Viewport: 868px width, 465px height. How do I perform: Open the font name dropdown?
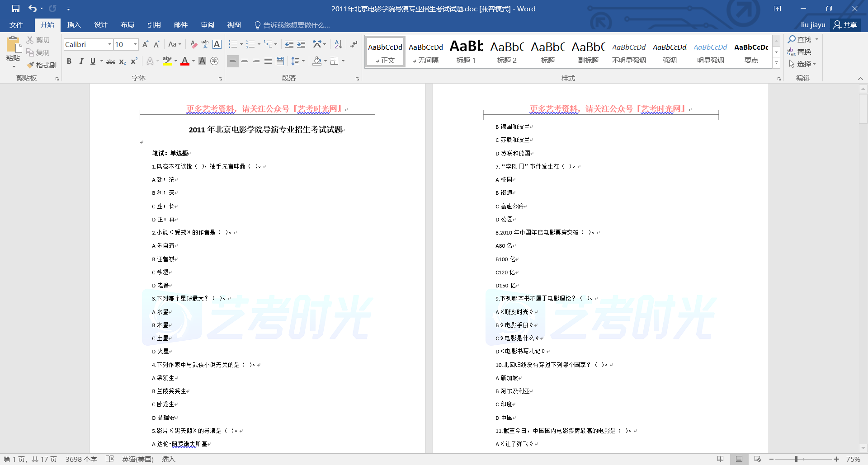[109, 44]
